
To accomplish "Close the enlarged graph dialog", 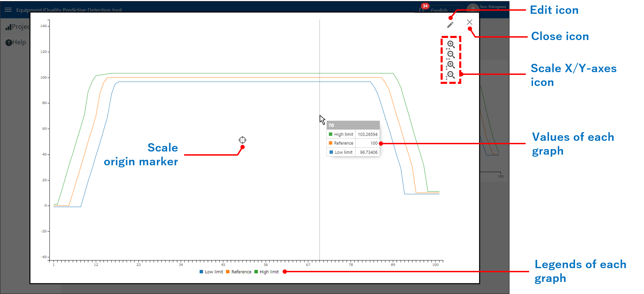I will pos(470,22).
